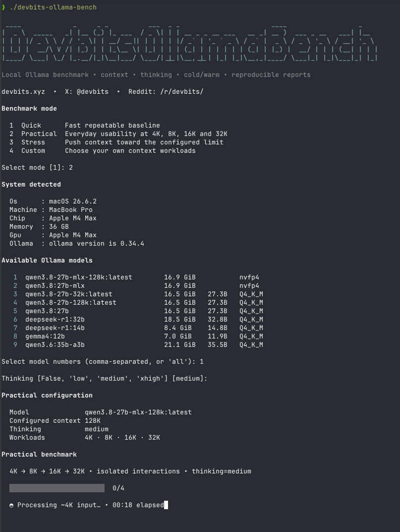Click the Local Ollama benchmark tagline
400x532 pixels.
[156, 74]
